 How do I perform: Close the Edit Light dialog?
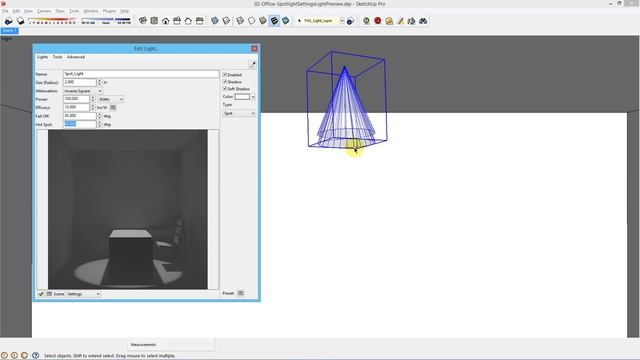pyautogui.click(x=254, y=49)
